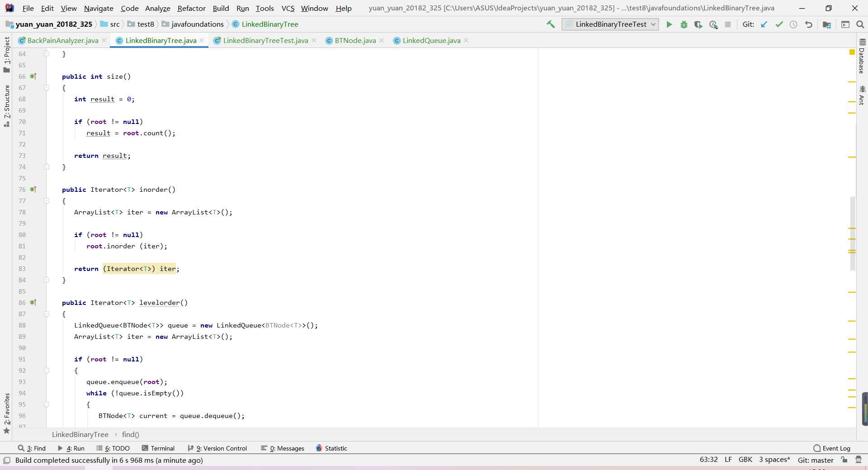Close the BTNode.java tab
Viewport: 868px width, 470px height.
point(382,40)
